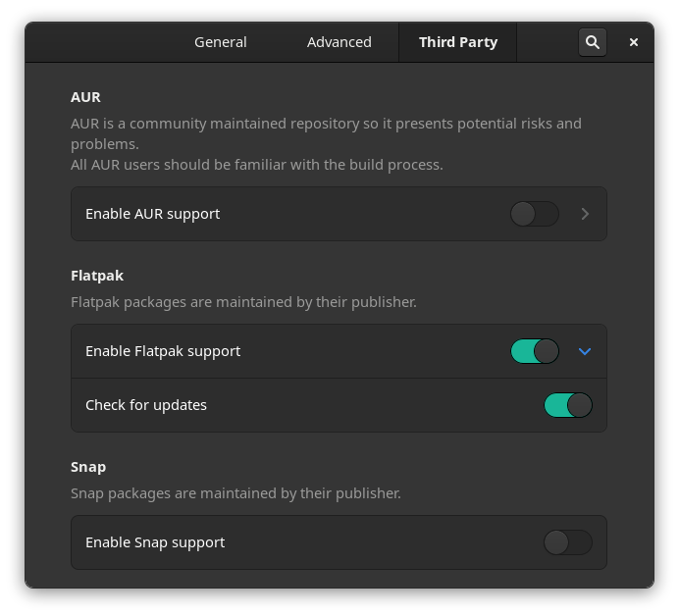Collapse Flatpak options with blue chevron
This screenshot has width=679, height=616.
(585, 351)
